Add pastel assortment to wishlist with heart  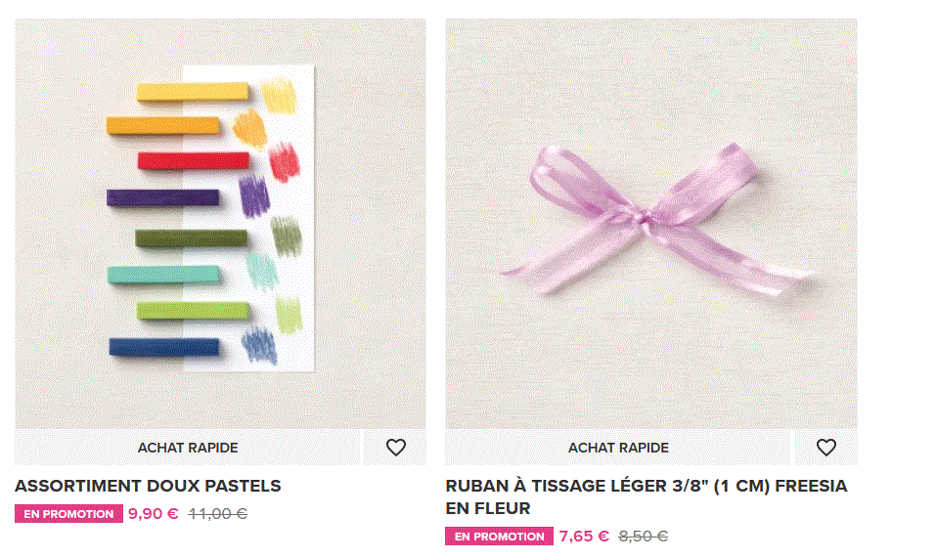click(x=395, y=448)
